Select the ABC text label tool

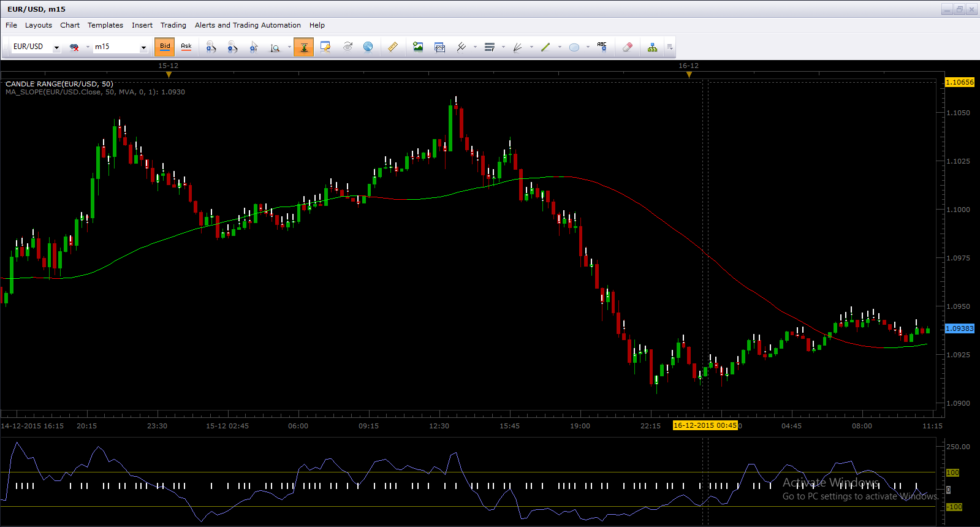[602, 47]
